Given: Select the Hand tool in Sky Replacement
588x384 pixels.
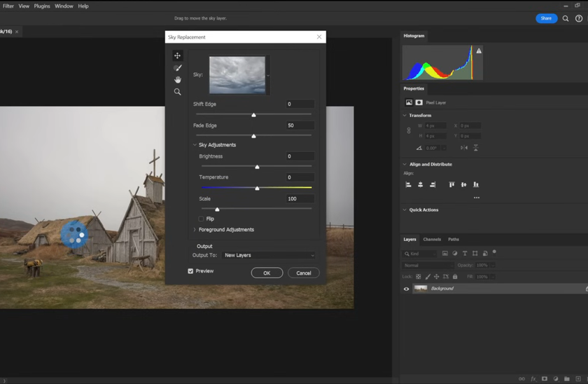Looking at the screenshot, I should [177, 80].
